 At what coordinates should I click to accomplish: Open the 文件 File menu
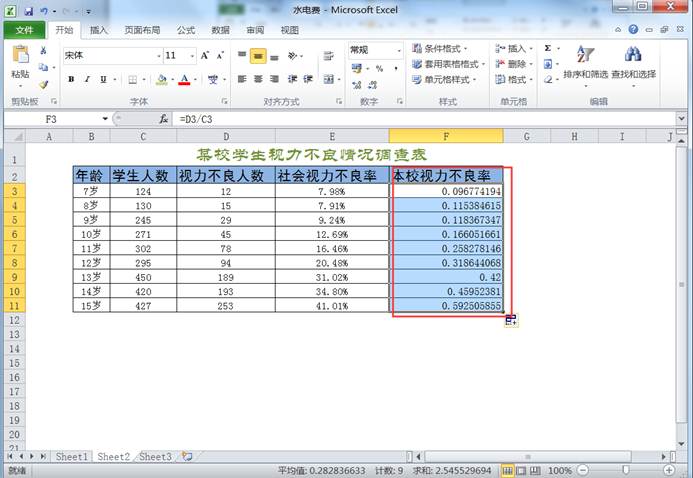click(24, 30)
